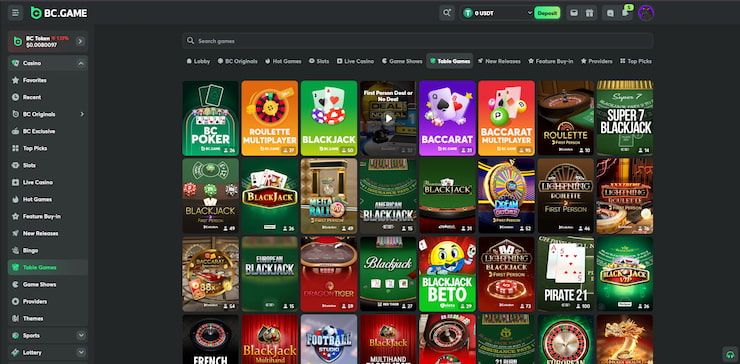Open the Blackjack Beto game tile
The width and height of the screenshot is (740, 364).
click(x=447, y=274)
